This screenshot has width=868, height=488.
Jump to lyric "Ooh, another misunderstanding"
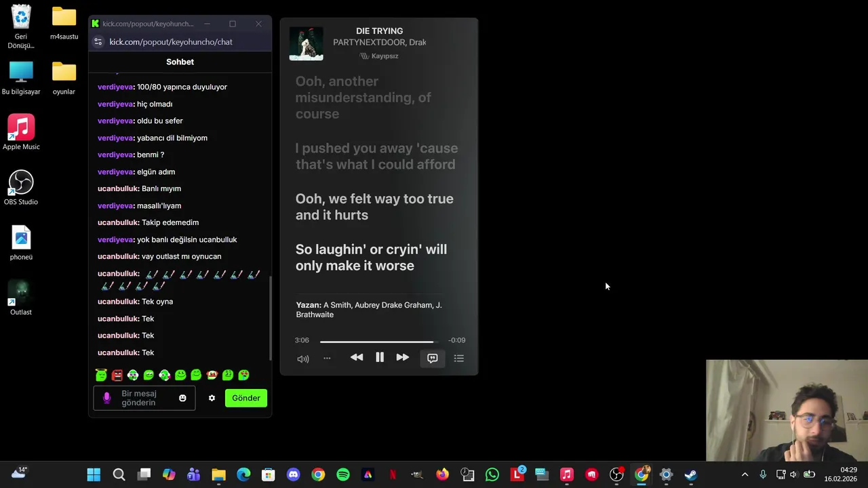pos(363,98)
